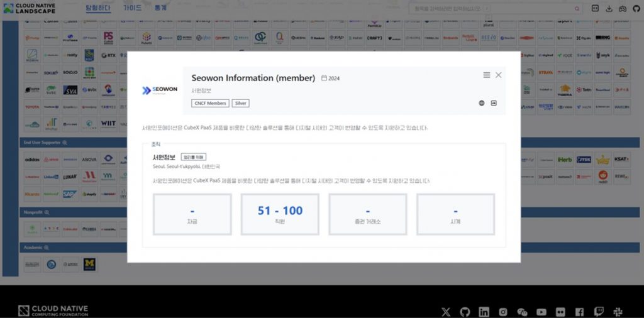644x318 pixels.
Task: Open the STRAVA logo tile
Action: tap(546, 72)
